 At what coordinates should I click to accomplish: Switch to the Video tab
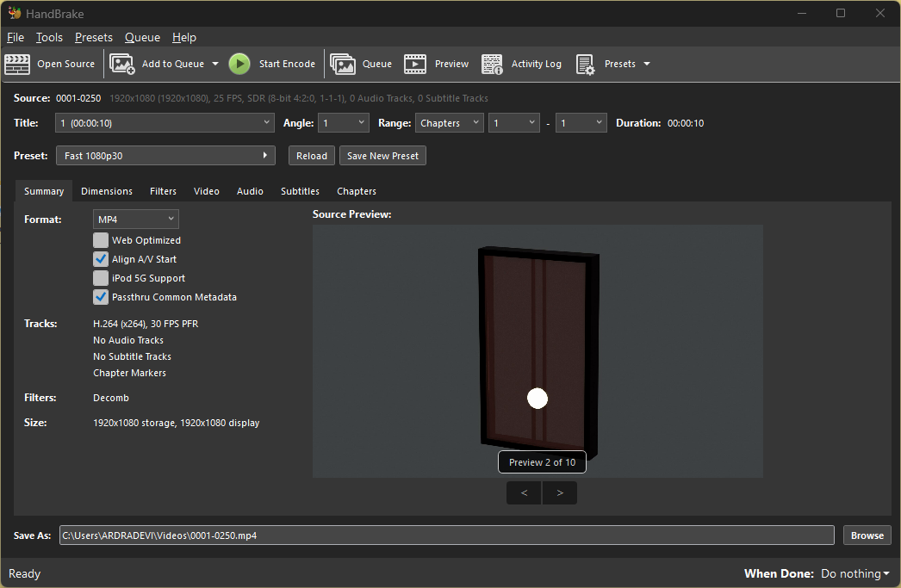click(x=206, y=191)
